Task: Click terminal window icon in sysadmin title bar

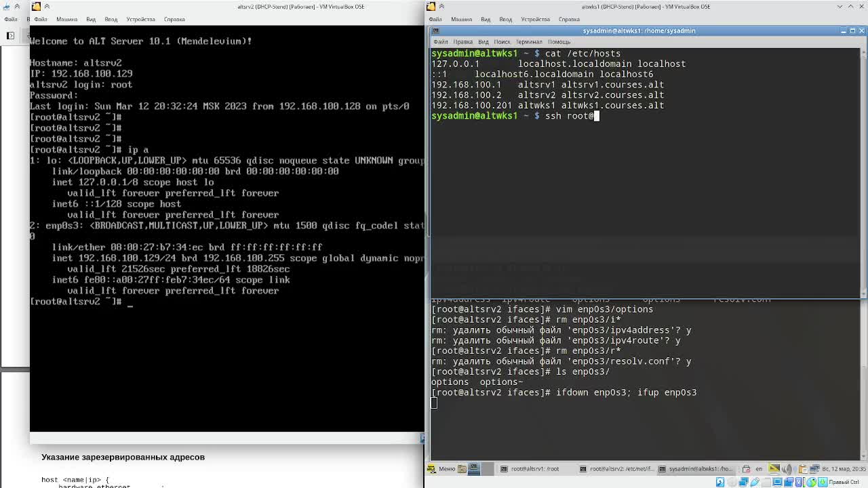Action: click(x=436, y=30)
